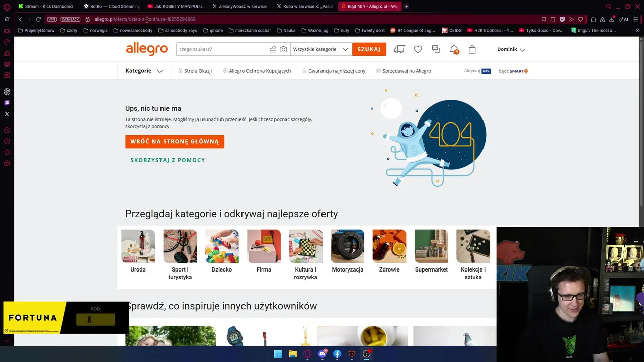Viewport: 644px width, 362px height.
Task: Click WRÓĆ NA STRONĘ GŁÓWNĄ button
Action: pyautogui.click(x=175, y=142)
